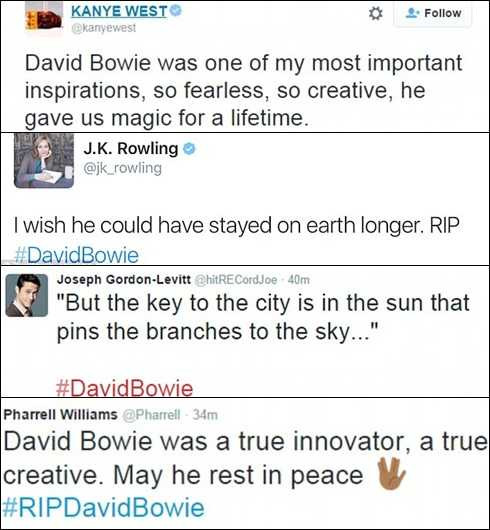Open the #RIPDavidBowie hashtag
The width and height of the screenshot is (490, 530).
click(x=104, y=508)
